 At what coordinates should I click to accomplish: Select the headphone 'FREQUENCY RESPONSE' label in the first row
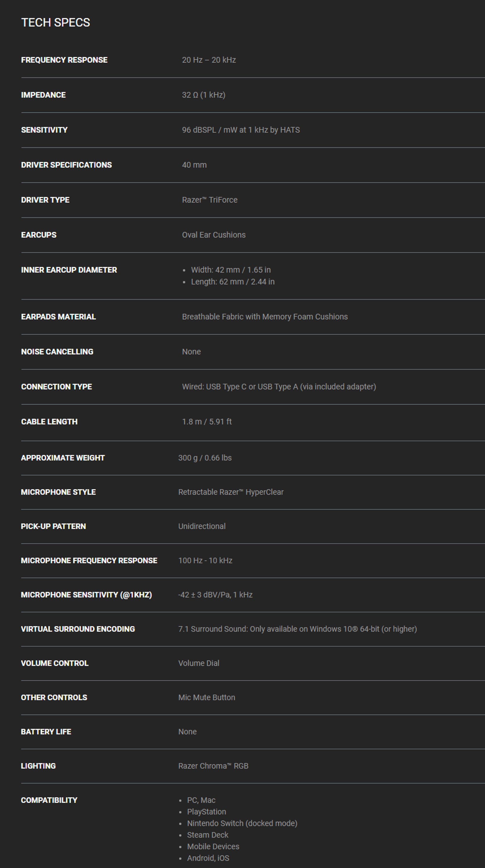(x=65, y=60)
